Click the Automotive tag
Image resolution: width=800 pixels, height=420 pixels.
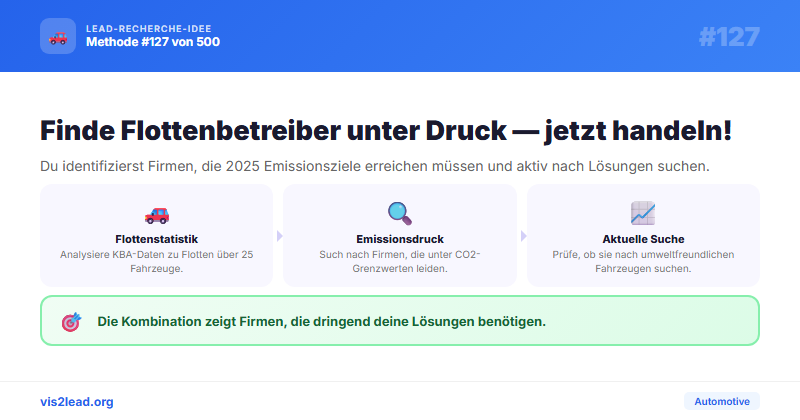pyautogui.click(x=722, y=401)
